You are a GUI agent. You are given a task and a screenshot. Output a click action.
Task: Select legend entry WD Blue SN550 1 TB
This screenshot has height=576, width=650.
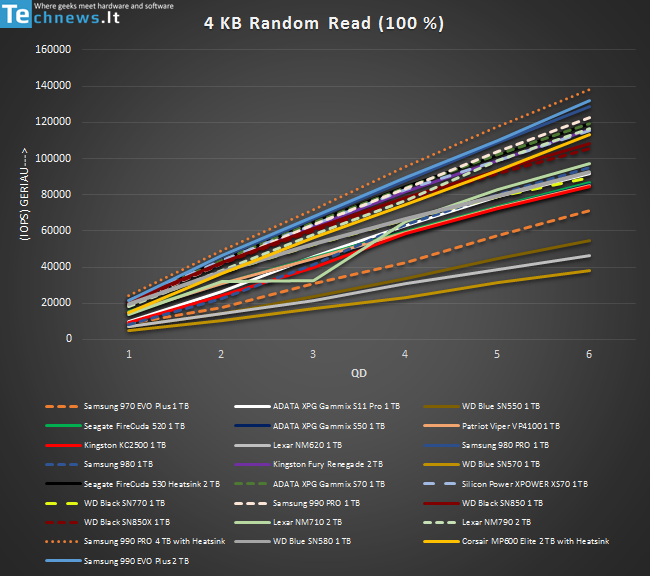click(482, 406)
